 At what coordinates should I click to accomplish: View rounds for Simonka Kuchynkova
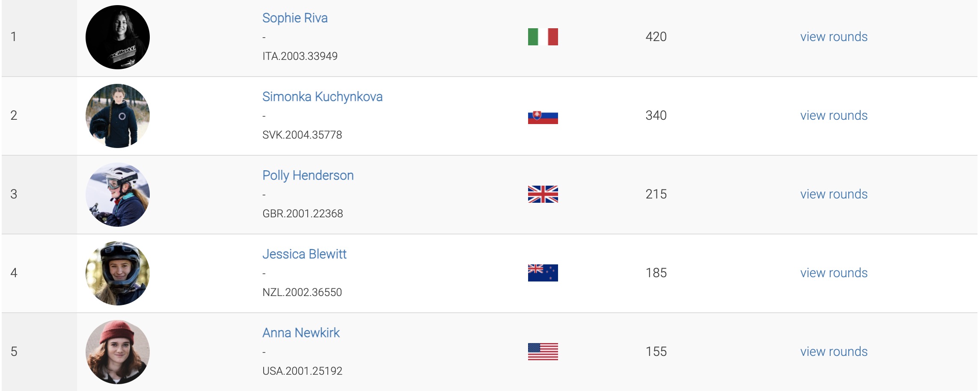click(x=834, y=116)
